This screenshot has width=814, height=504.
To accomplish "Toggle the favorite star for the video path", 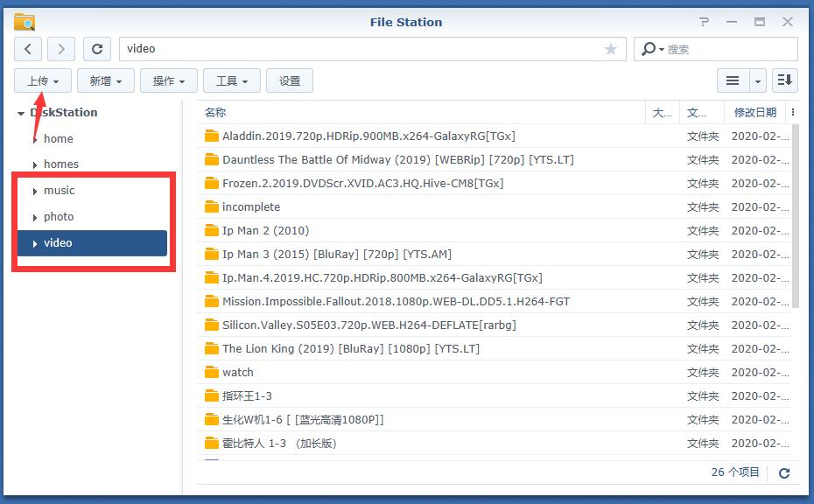I will (611, 49).
